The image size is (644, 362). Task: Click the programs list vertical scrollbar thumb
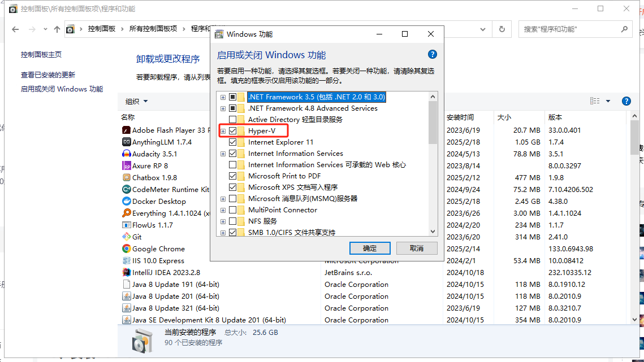coord(634,138)
